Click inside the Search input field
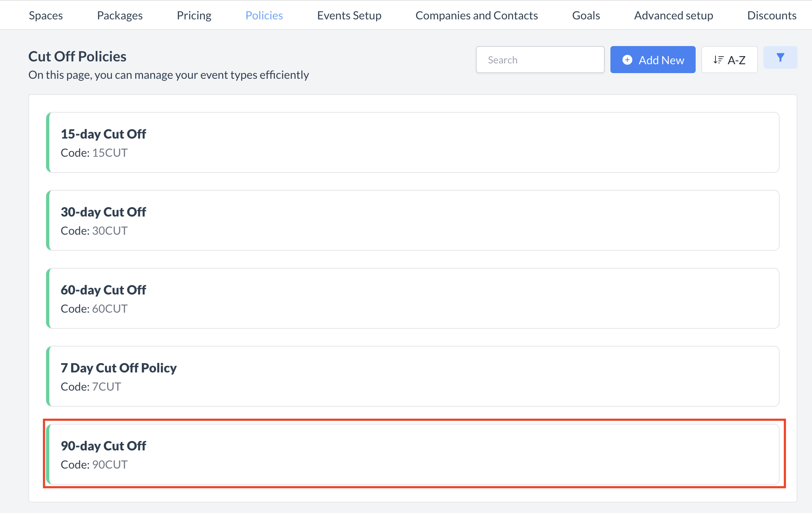The image size is (812, 513). [540, 59]
